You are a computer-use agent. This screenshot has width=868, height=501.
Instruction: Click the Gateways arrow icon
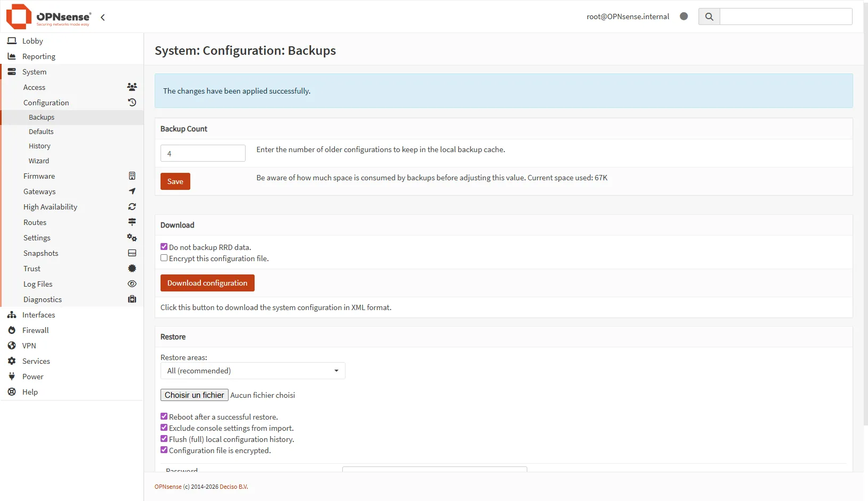pyautogui.click(x=132, y=191)
